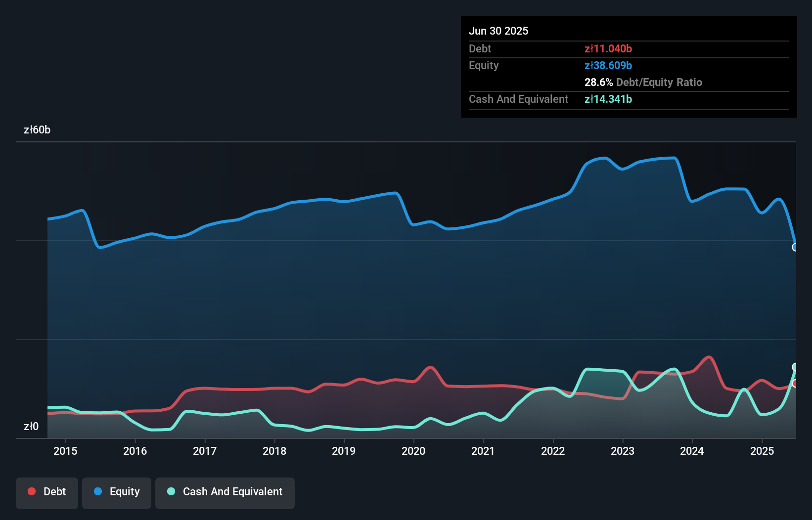
Task: Select the 2025 year label
Action: tap(762, 451)
